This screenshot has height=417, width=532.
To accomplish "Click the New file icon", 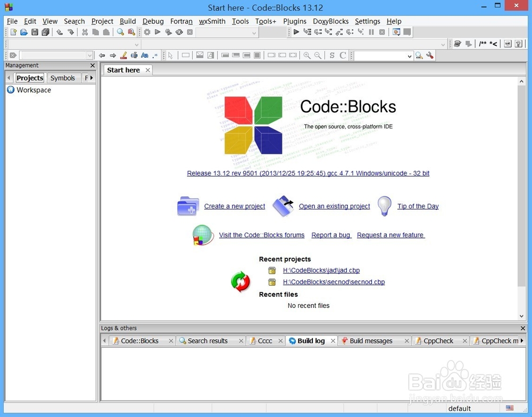I will [x=13, y=32].
